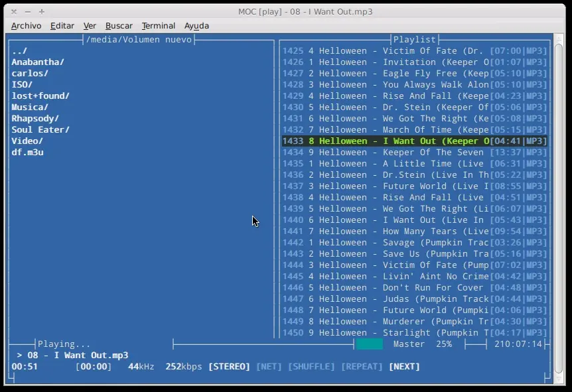The height and width of the screenshot is (392, 572).
Task: Select highlighted track 1433 I Want Out
Action: (x=415, y=141)
